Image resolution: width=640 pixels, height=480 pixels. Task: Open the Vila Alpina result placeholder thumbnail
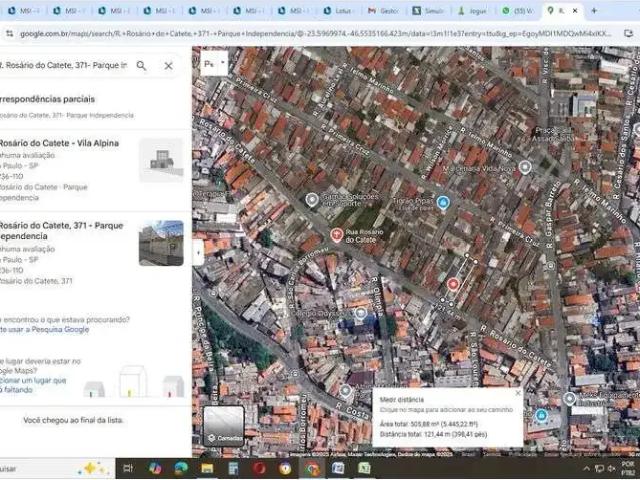(x=161, y=160)
